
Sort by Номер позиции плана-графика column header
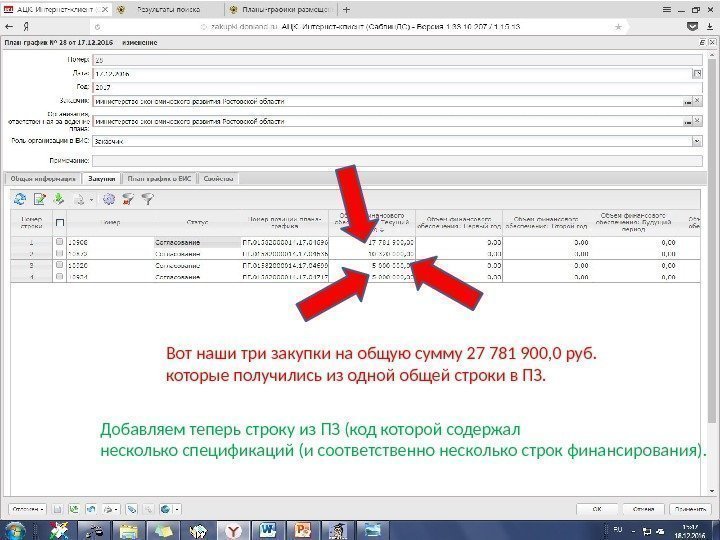tap(285, 223)
